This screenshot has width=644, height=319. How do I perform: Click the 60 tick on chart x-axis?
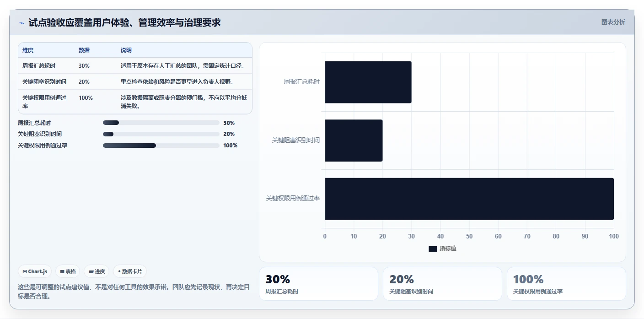coord(498,237)
